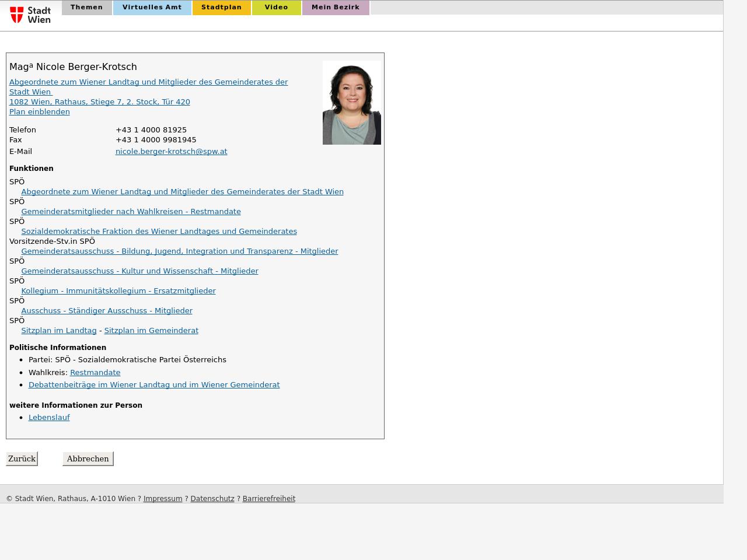Open Gemeinderatsausschuss Bildung, Jugend, Integration link
747x560 pixels.
(x=180, y=251)
